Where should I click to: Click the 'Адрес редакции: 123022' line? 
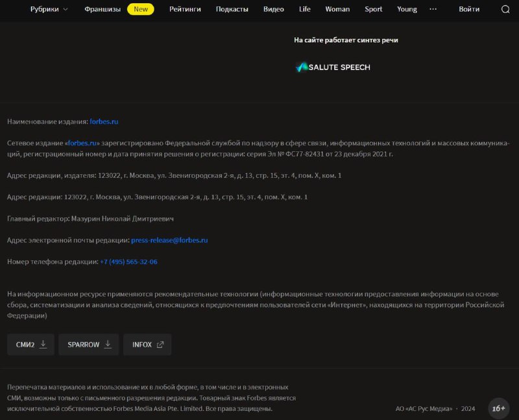[157, 197]
